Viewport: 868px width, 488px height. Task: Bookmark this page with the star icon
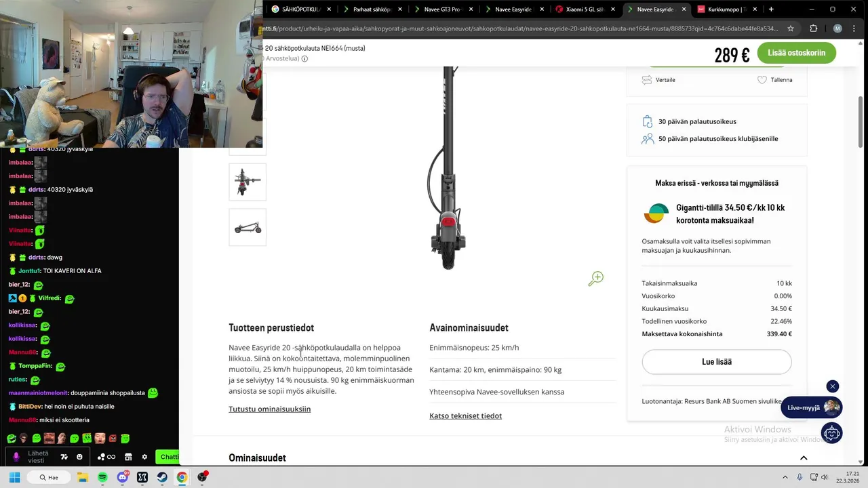791,28
